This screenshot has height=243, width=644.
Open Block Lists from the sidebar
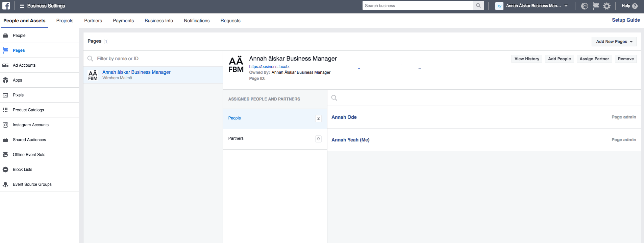23,170
